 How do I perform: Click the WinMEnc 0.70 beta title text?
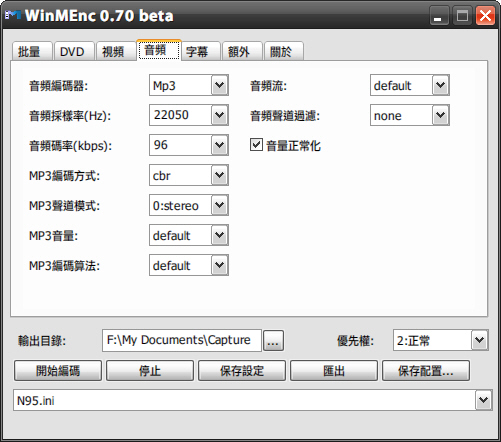coord(99,16)
